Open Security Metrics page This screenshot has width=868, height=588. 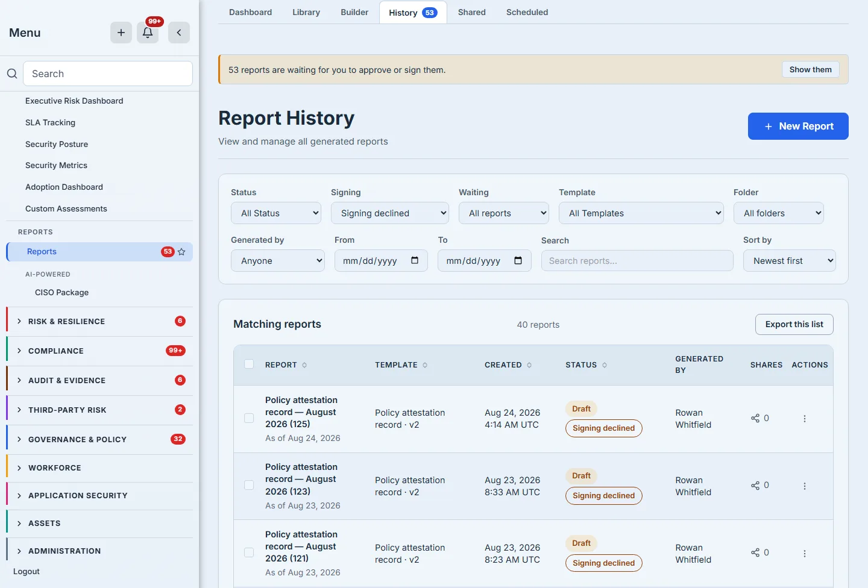[x=56, y=166]
